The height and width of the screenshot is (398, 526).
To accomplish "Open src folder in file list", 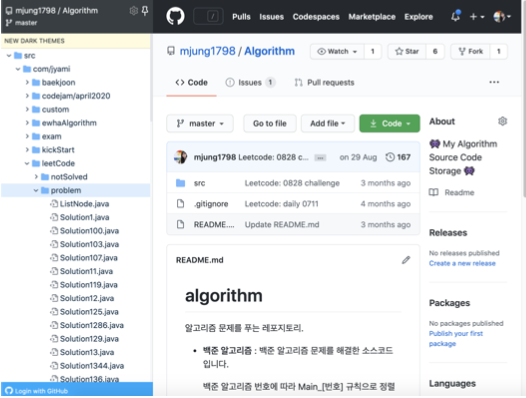I will click(199, 183).
